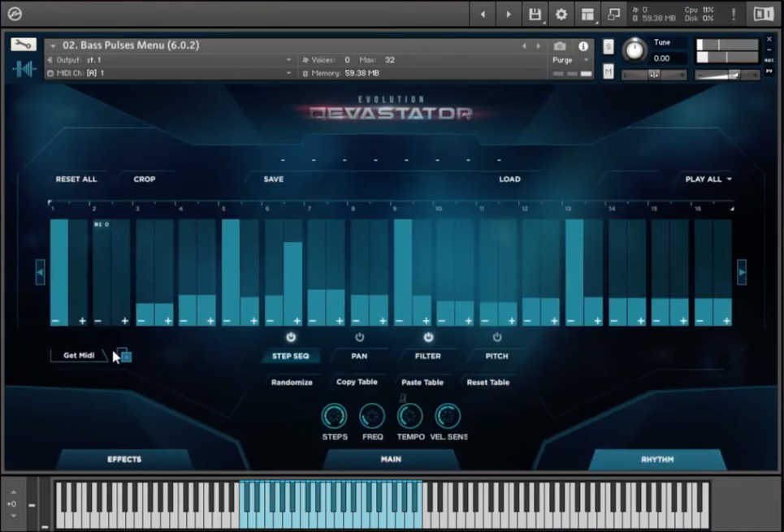Open the Play All dropdown

706,179
